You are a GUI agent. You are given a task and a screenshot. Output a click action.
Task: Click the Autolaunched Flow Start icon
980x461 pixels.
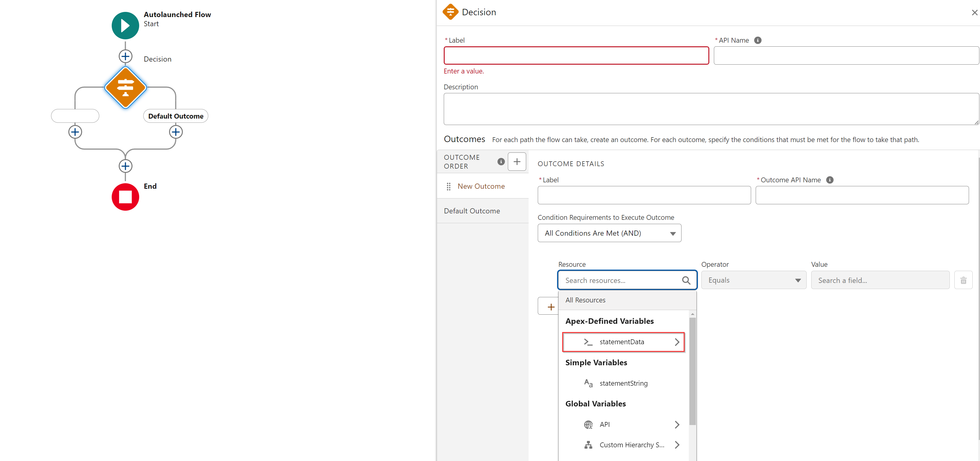(125, 26)
